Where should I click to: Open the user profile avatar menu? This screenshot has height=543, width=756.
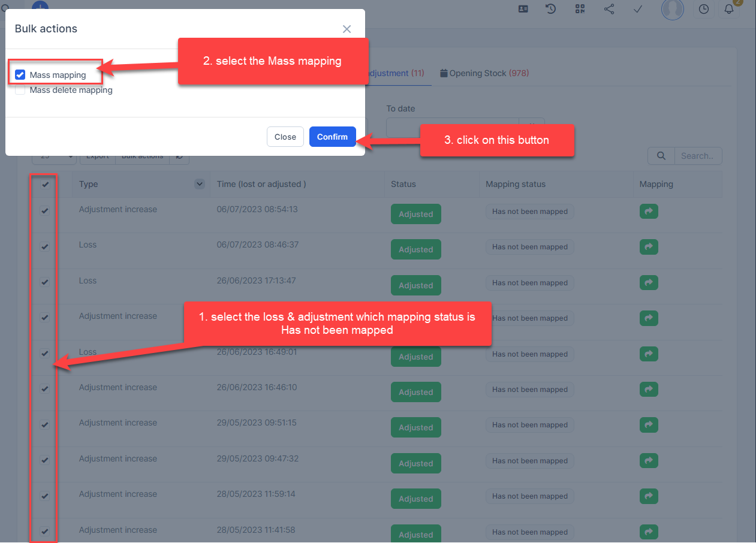click(672, 9)
